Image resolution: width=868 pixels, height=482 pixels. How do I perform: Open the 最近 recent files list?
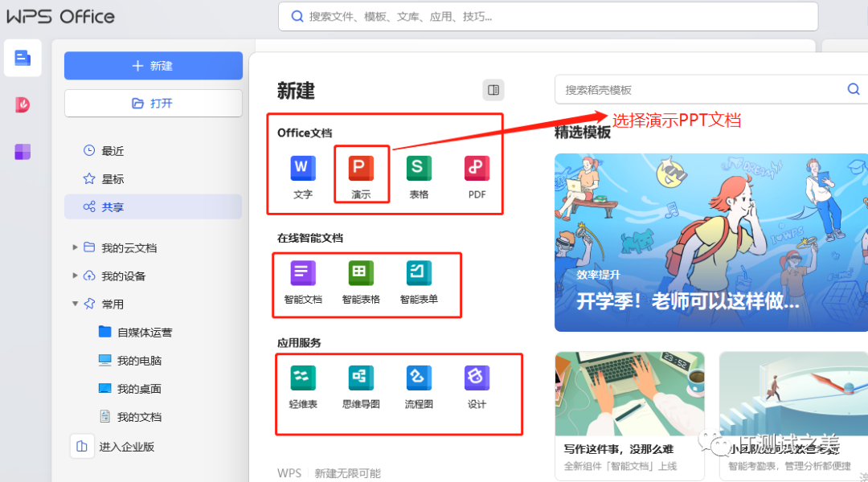click(113, 151)
